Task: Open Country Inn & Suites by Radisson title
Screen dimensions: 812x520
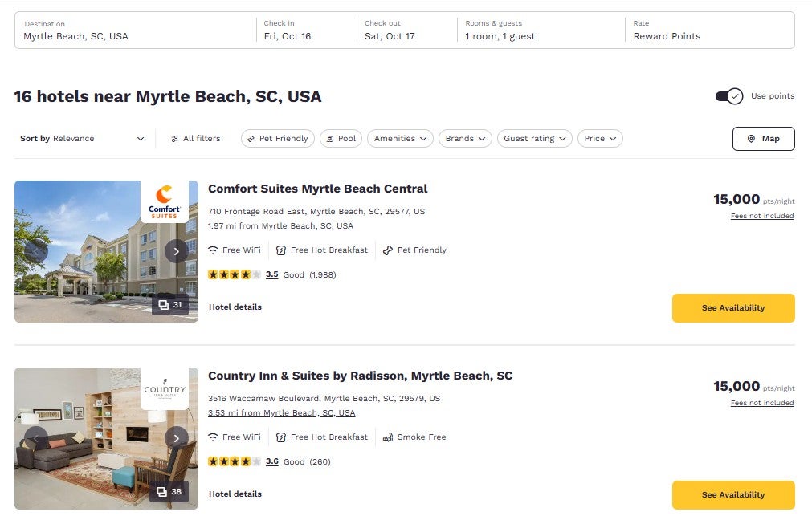Action: (x=361, y=376)
